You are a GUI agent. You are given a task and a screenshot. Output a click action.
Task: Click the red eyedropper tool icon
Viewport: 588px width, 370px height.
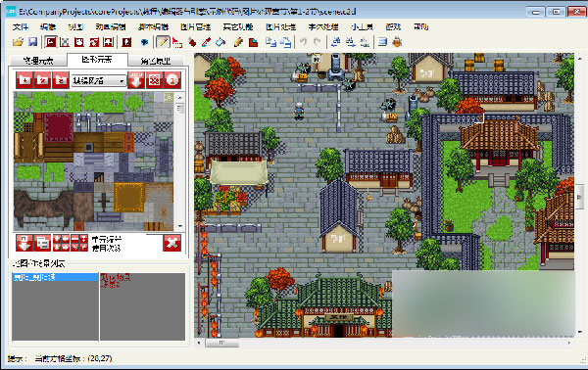[x=206, y=42]
